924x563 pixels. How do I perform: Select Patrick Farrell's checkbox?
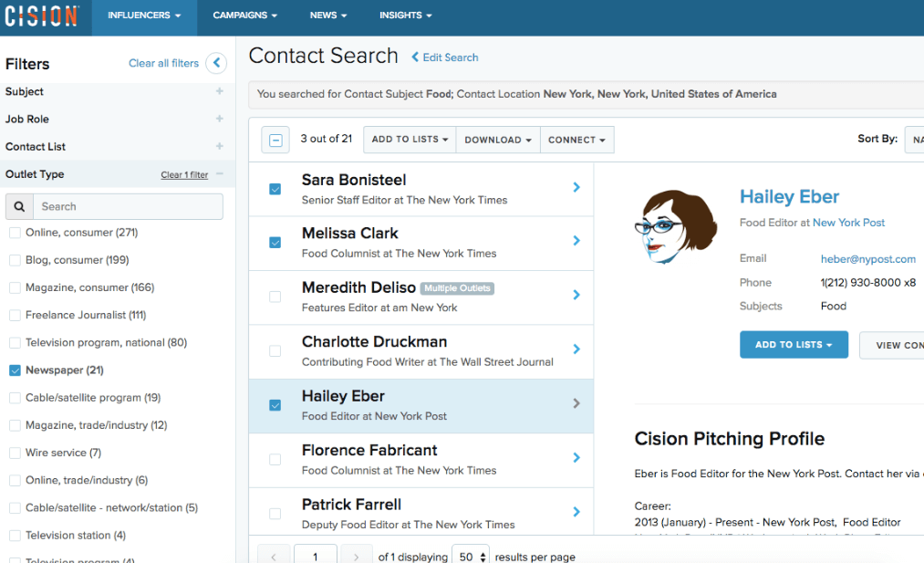[275, 514]
